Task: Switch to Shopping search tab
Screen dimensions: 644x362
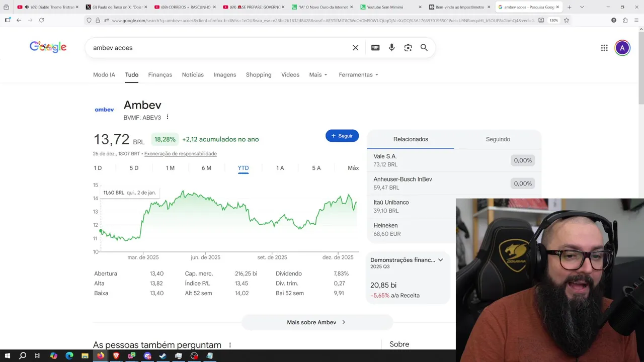Action: pos(259,74)
